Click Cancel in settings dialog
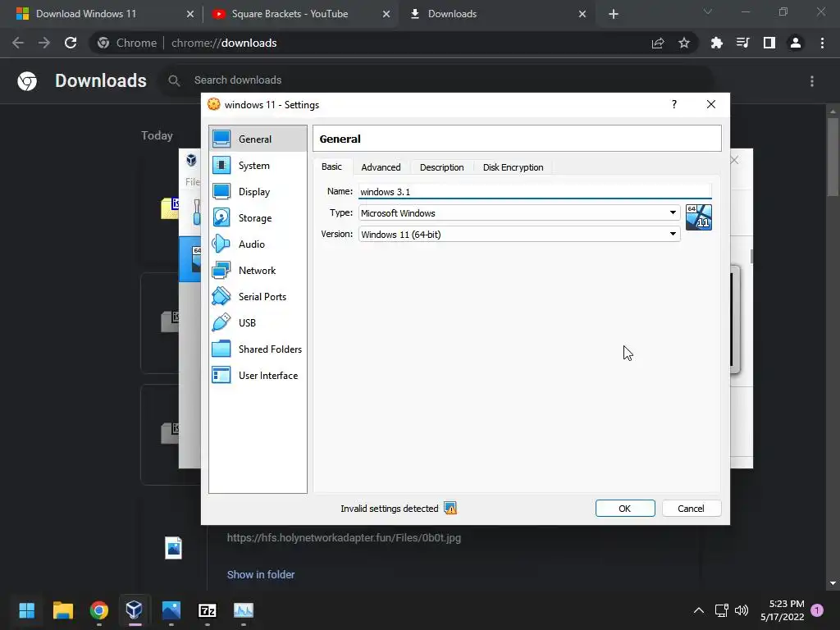Screen dimensions: 840x630 tap(691, 509)
